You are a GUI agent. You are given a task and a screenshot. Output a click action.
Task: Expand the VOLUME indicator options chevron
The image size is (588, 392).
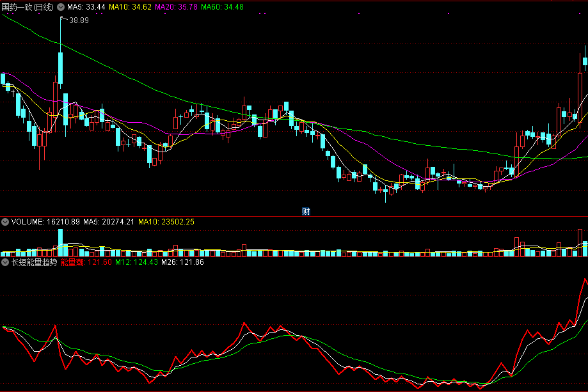5,222
